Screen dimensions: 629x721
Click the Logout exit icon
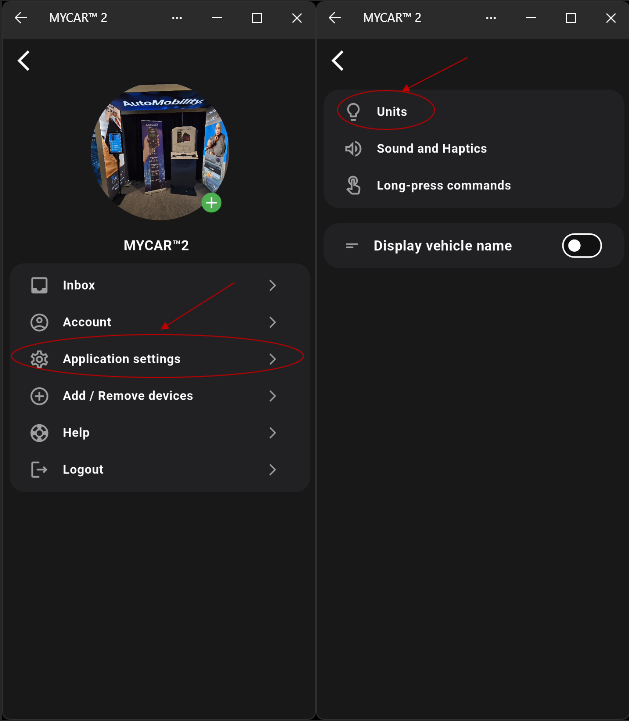[39, 469]
